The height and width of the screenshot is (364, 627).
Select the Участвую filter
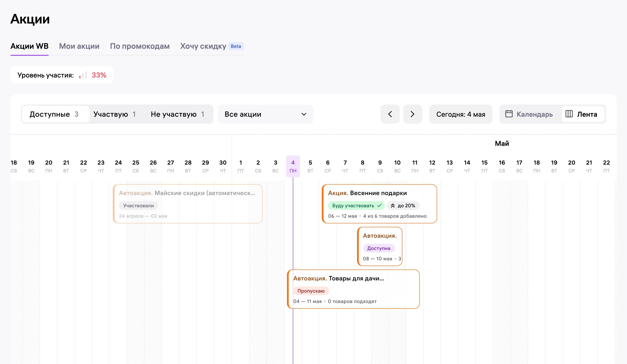coord(115,114)
